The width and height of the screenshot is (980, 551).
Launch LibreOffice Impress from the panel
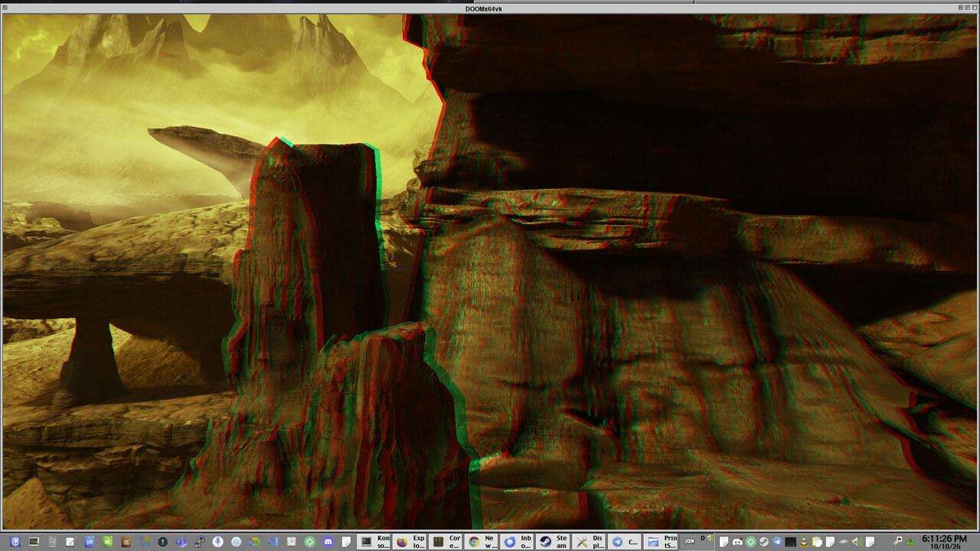[126, 542]
